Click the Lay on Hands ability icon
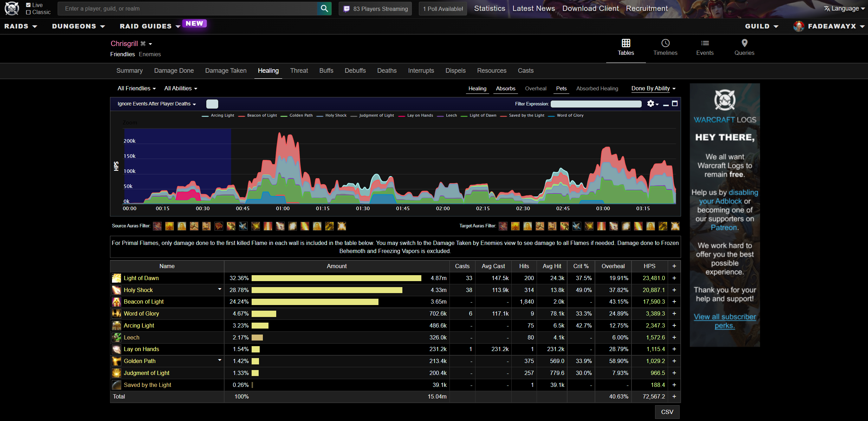 [x=116, y=349]
